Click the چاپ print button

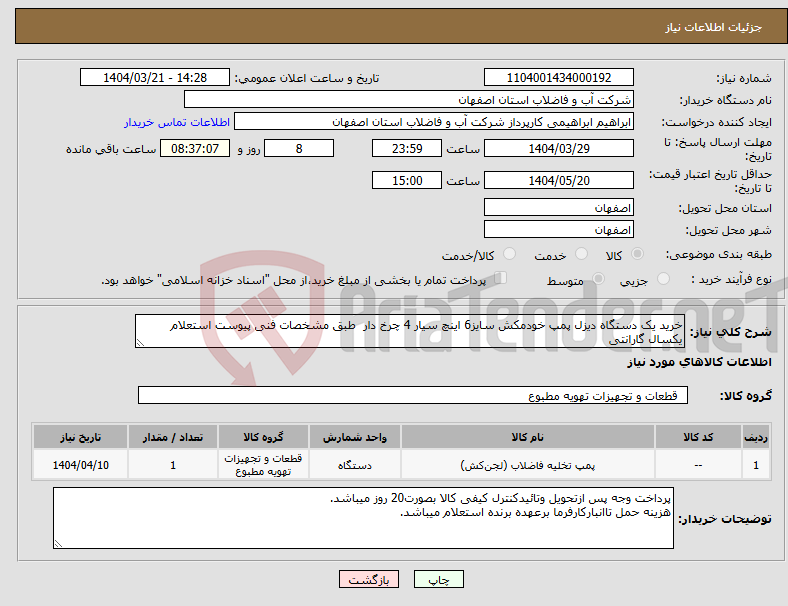tap(439, 579)
